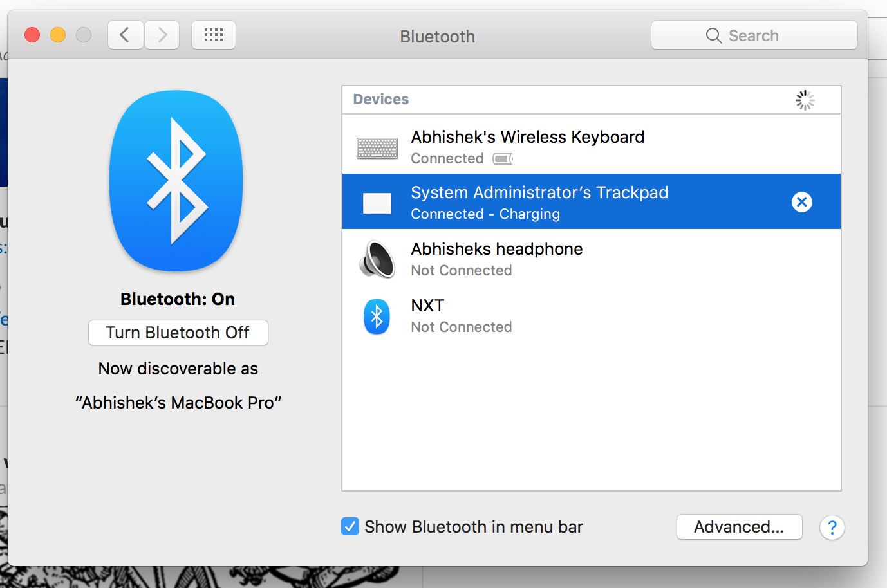Focus the Search field
887x588 pixels.
click(754, 35)
